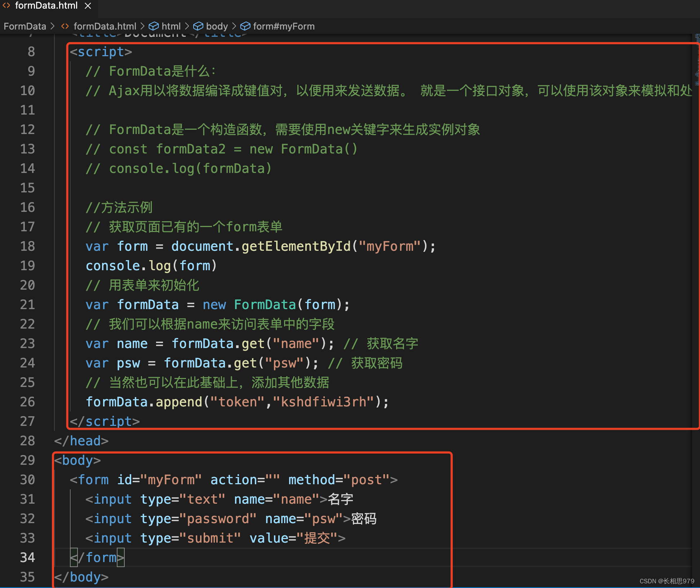
Task: Click the file icon before breadcrumb formData.html
Action: coord(65,26)
